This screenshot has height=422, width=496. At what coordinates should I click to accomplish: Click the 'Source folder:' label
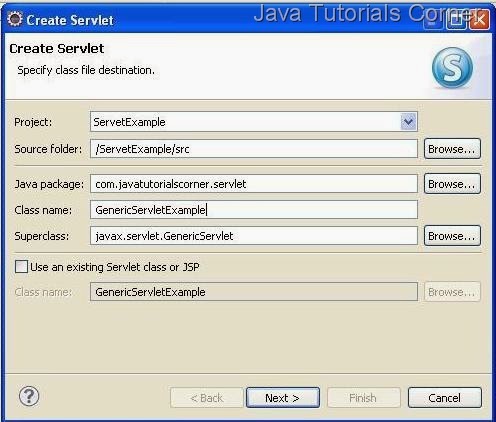[x=48, y=149]
